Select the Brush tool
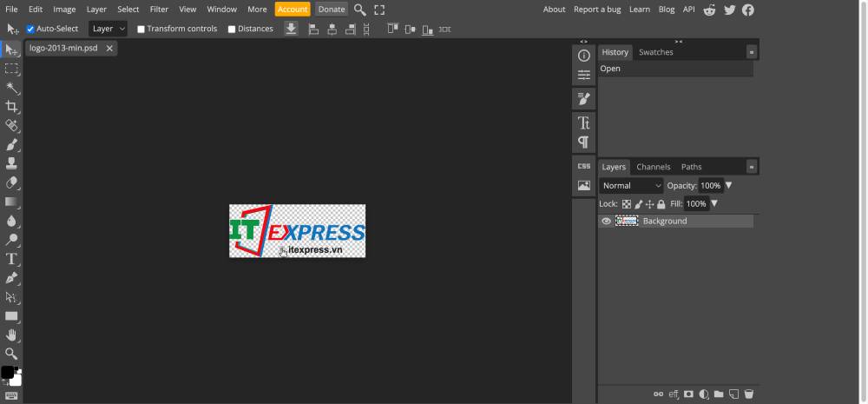 click(11, 144)
